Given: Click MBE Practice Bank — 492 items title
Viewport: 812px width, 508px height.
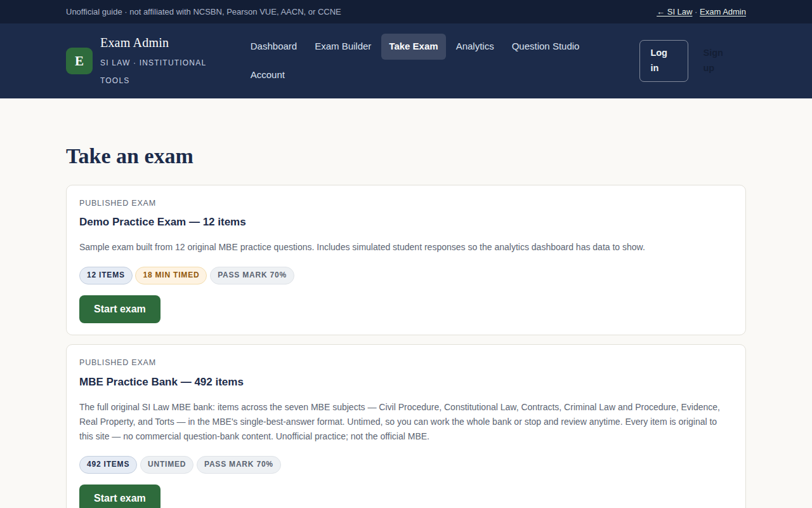Looking at the screenshot, I should [161, 382].
